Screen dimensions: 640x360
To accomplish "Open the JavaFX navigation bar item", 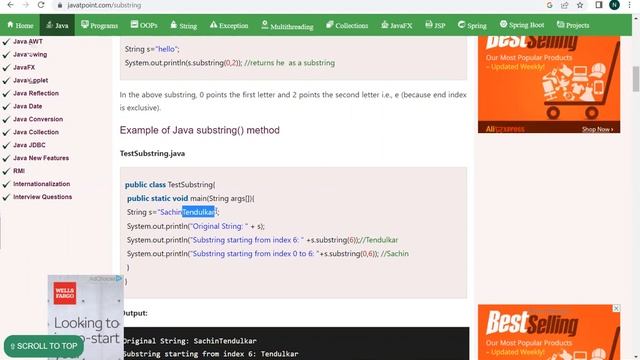I will click(x=397, y=25).
